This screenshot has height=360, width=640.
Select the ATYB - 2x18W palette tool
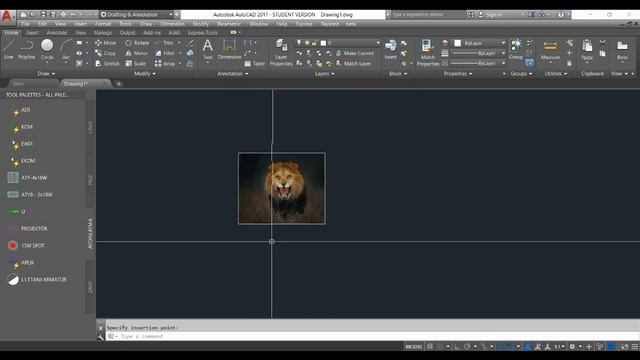(30, 195)
